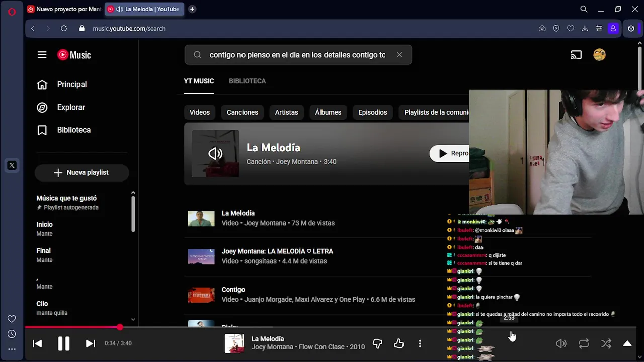
Task: Open Opera sidebar bookmarks heart icon
Action: (12, 319)
